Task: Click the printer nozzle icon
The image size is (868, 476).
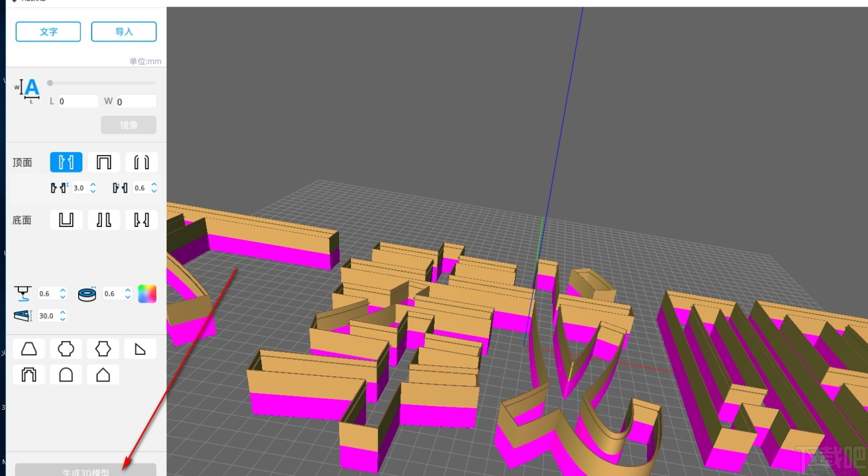Action: coord(23,294)
